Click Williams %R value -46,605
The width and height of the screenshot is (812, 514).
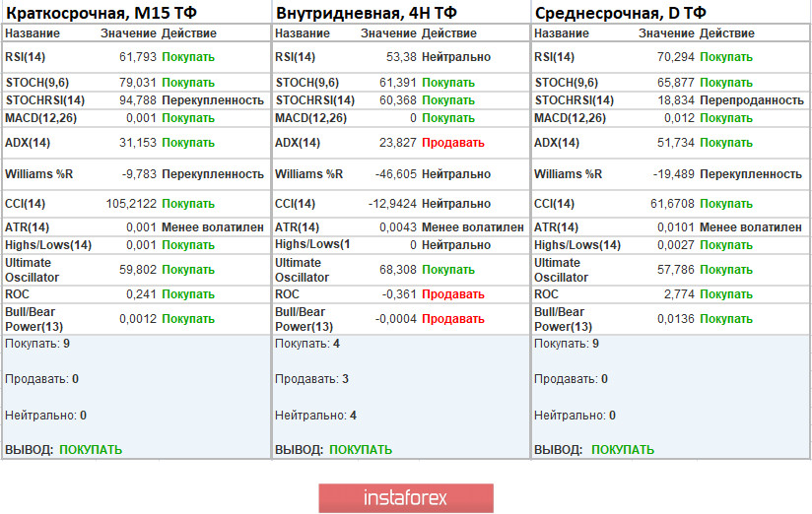pos(392,174)
